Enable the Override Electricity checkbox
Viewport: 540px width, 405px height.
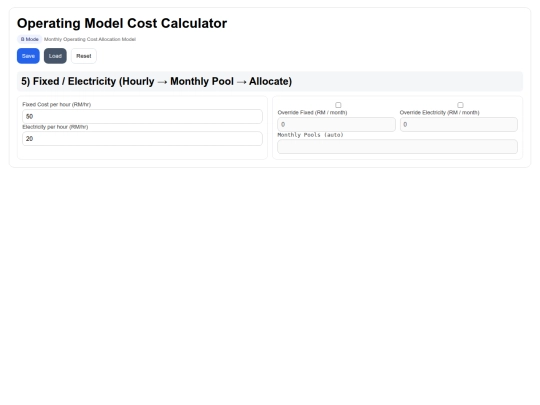coord(460,105)
